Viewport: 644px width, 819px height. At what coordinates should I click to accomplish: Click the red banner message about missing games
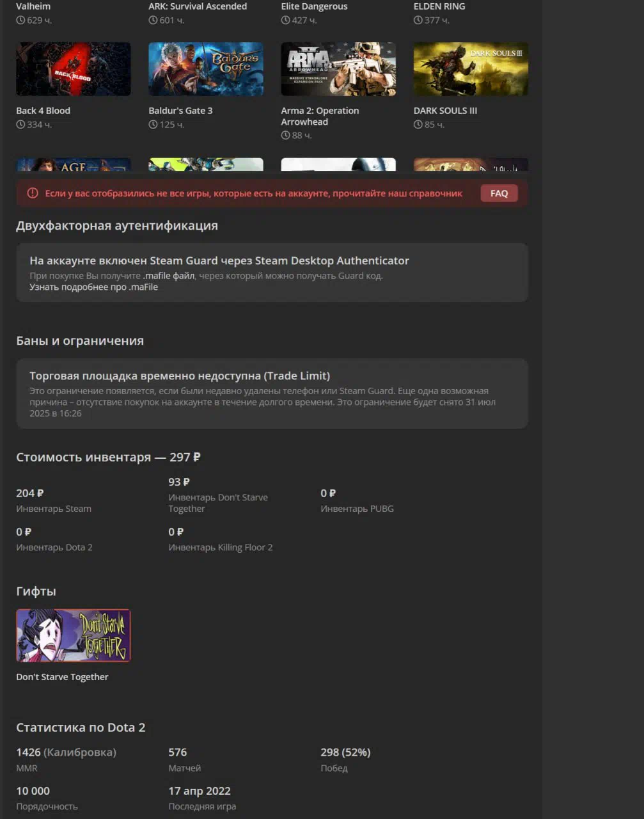253,193
